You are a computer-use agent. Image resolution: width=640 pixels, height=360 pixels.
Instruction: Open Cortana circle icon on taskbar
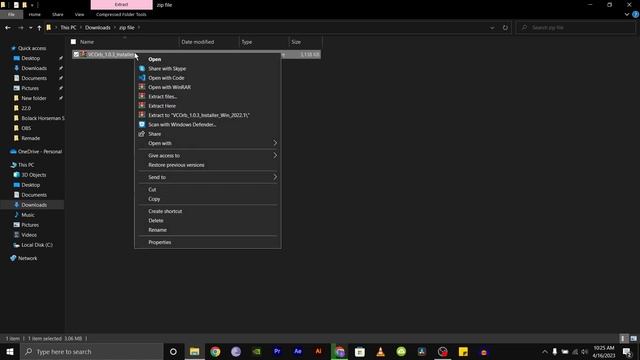173,351
